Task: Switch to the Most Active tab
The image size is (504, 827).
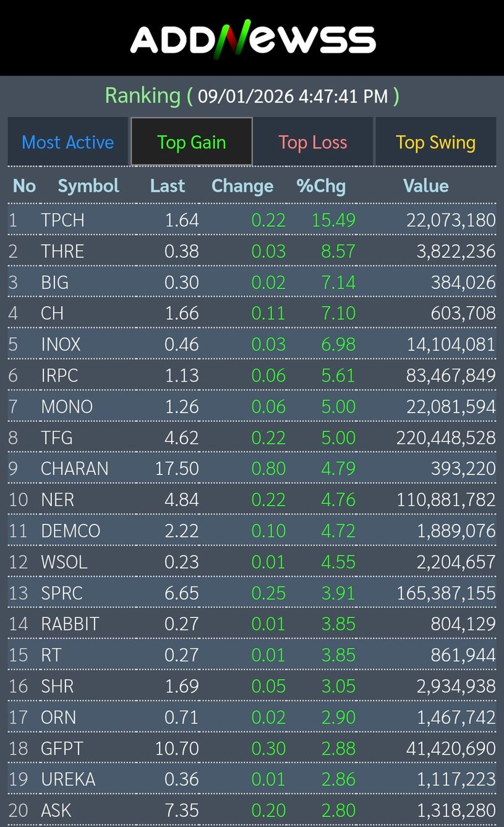Action: pyautogui.click(x=68, y=142)
